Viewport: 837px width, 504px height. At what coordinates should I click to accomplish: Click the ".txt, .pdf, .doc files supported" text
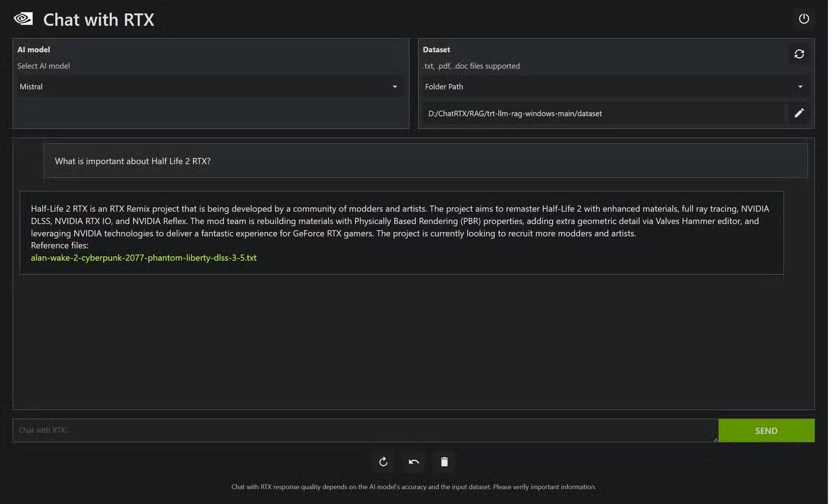tap(471, 66)
